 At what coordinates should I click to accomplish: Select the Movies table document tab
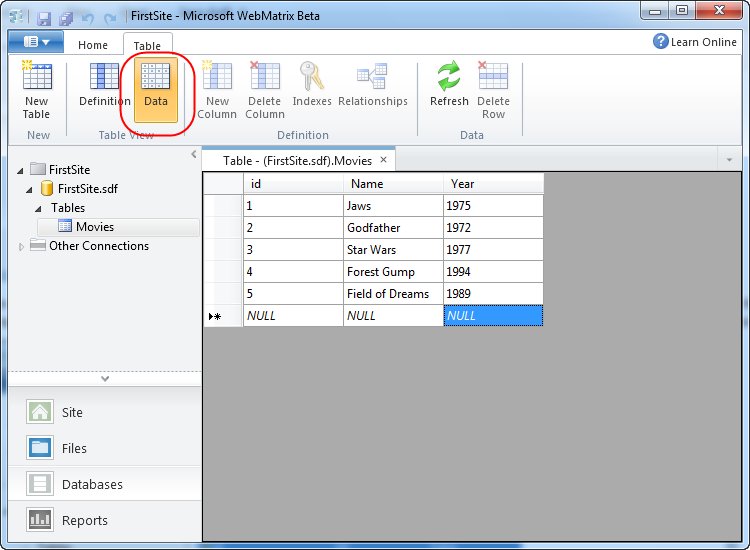297,161
